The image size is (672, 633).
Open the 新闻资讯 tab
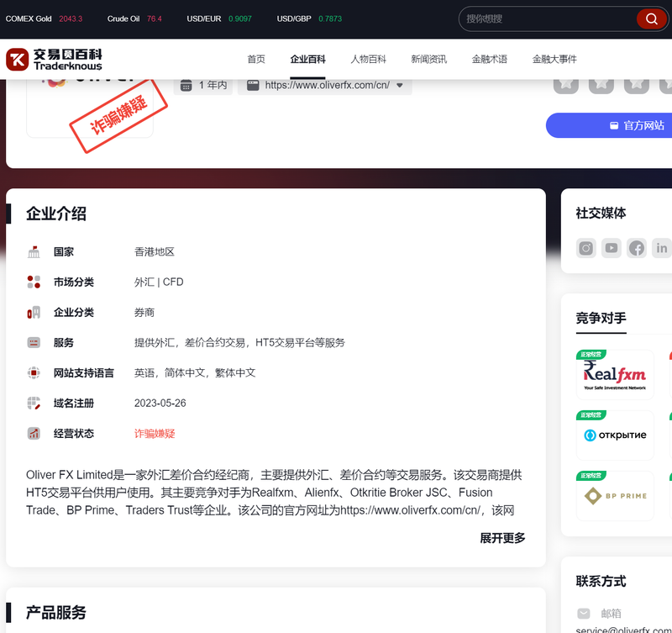click(428, 59)
